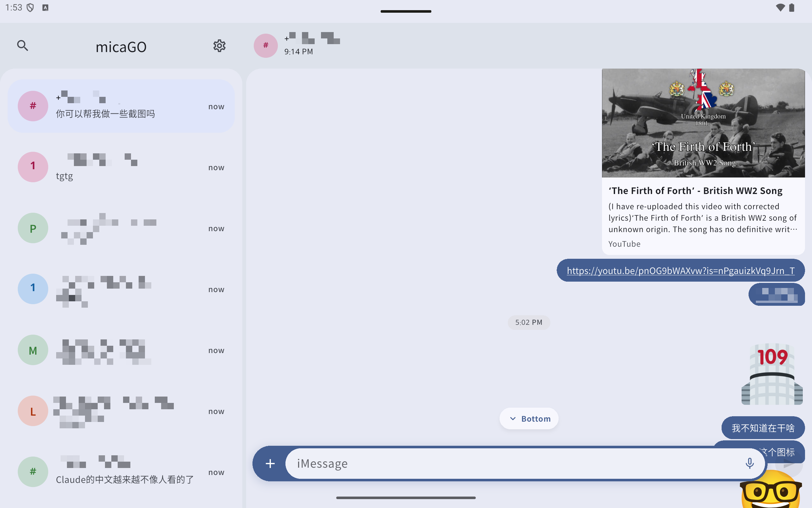Tap the 109 sticker message
The image size is (812, 508).
[772, 374]
